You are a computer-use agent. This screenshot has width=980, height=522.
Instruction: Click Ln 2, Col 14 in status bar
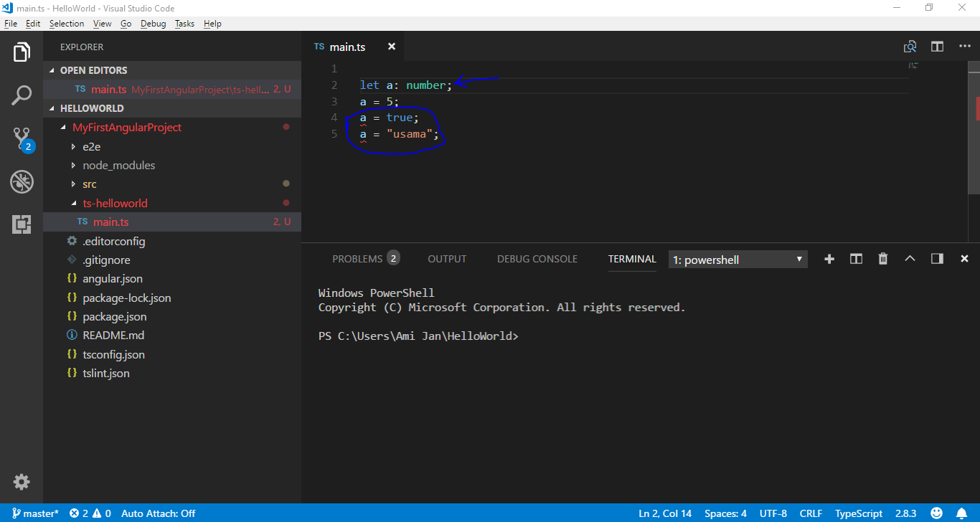click(x=665, y=513)
